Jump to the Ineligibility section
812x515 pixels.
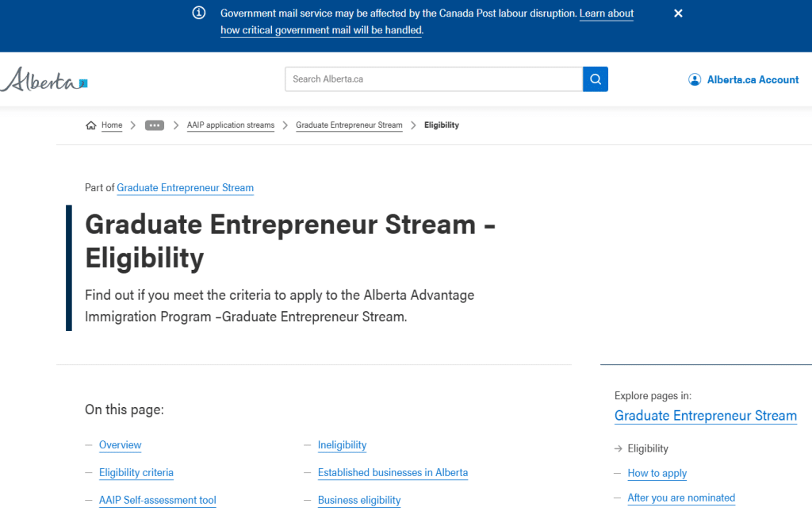tap(342, 445)
